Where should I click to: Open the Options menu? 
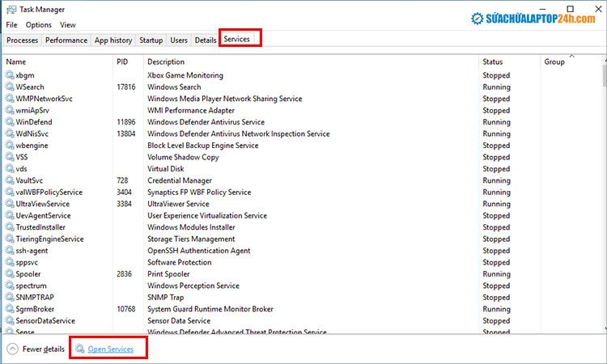pos(38,25)
